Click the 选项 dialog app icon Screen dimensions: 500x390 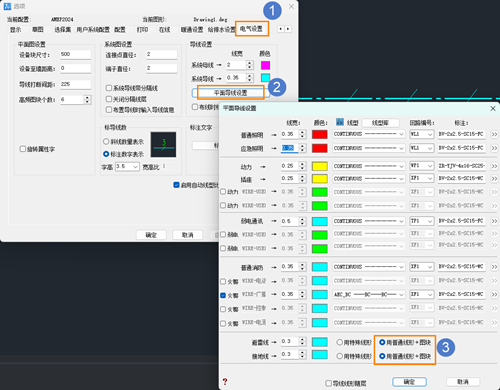point(7,6)
